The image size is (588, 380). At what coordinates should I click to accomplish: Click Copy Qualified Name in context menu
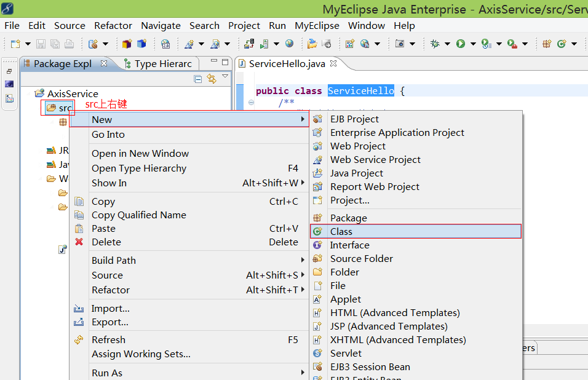click(189, 215)
